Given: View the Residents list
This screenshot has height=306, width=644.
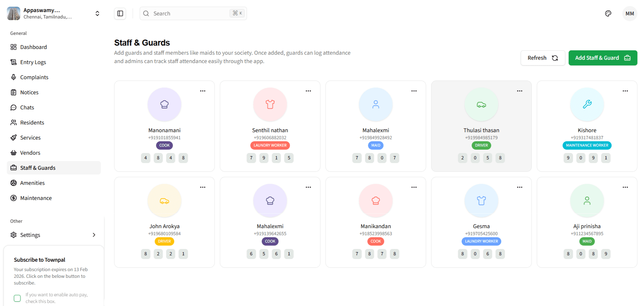Looking at the screenshot, I should click(x=32, y=122).
